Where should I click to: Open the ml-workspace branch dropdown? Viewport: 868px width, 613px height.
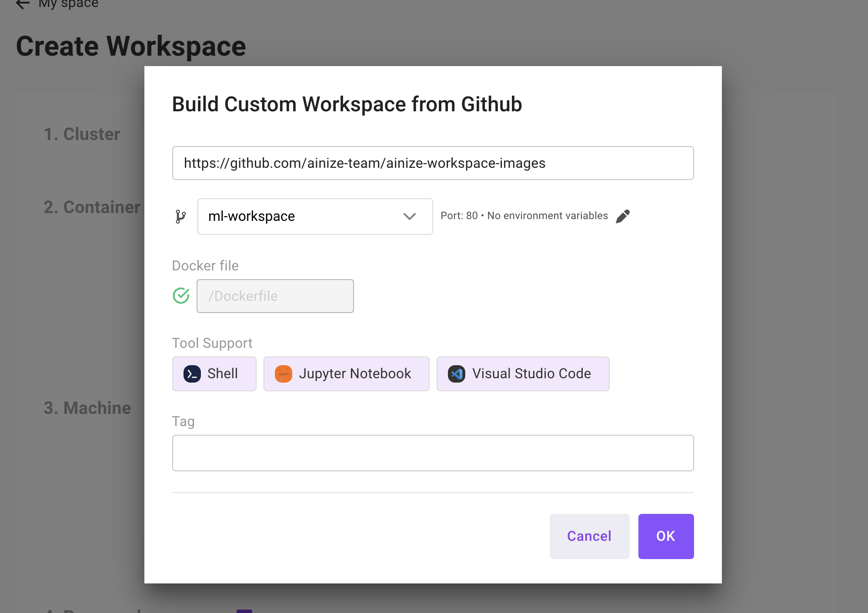[314, 216]
